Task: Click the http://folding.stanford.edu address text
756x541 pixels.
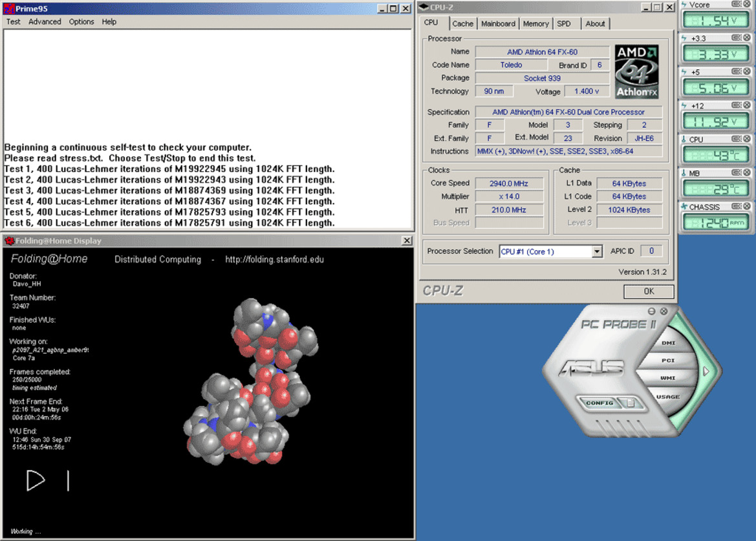Action: coord(274,259)
